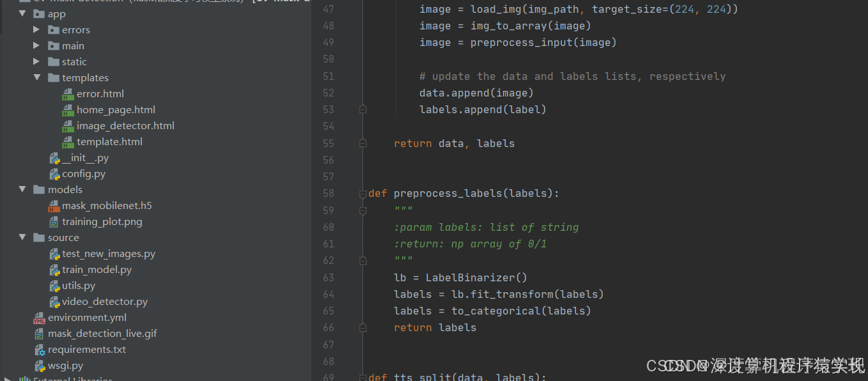Fold the docstring at line 59
This screenshot has height=381, width=868.
pyautogui.click(x=363, y=210)
